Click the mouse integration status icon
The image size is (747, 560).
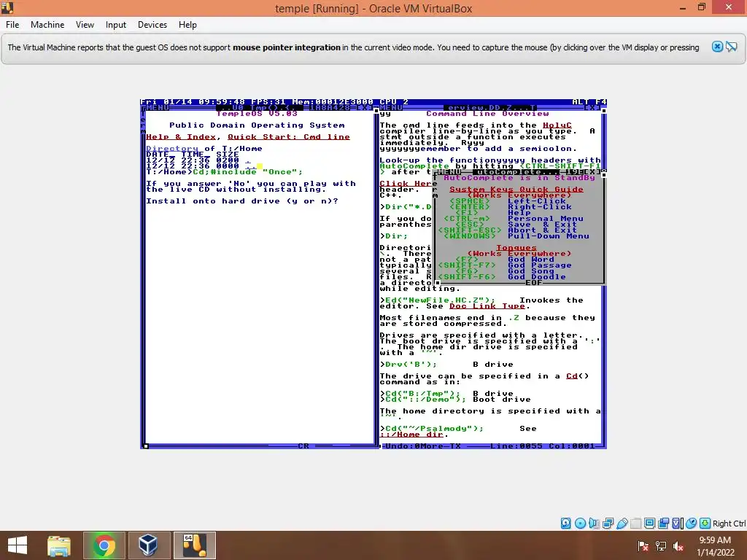pos(691,524)
